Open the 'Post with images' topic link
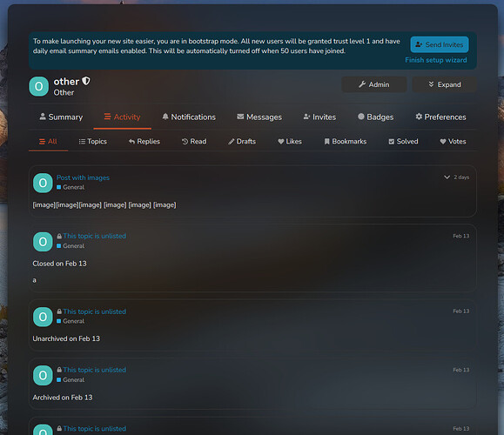This screenshot has width=504, height=435. click(x=83, y=177)
